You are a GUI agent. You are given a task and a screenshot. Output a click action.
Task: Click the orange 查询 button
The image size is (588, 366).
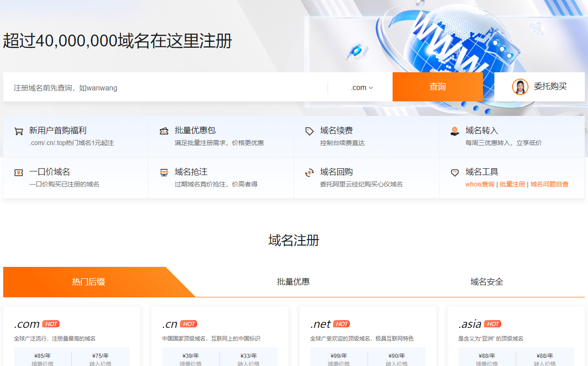438,87
